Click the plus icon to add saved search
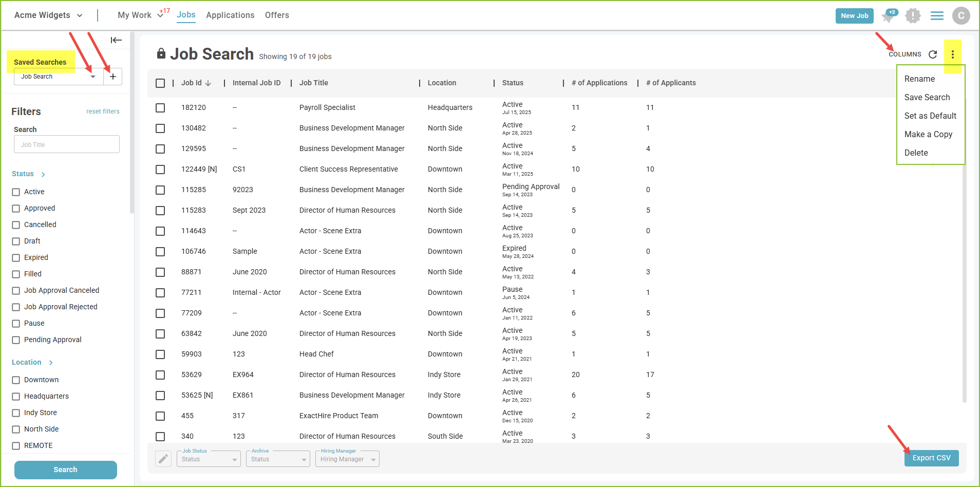980x487 pixels. click(113, 77)
